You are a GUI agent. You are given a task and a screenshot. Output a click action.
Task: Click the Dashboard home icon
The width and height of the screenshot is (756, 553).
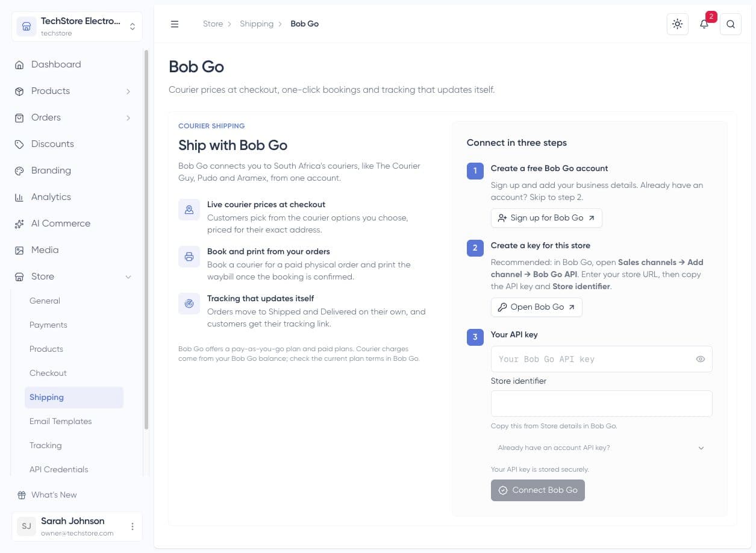19,64
